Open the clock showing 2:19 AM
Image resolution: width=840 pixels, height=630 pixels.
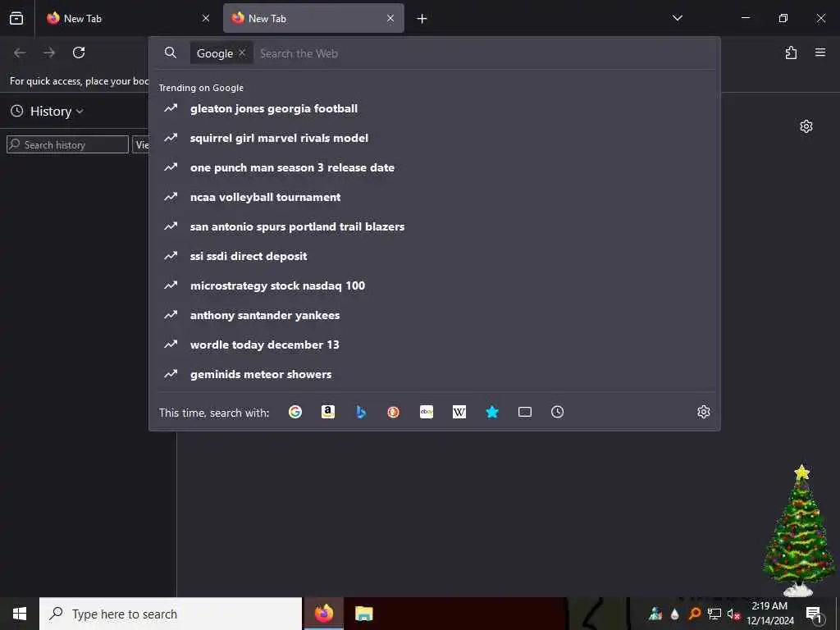769,614
